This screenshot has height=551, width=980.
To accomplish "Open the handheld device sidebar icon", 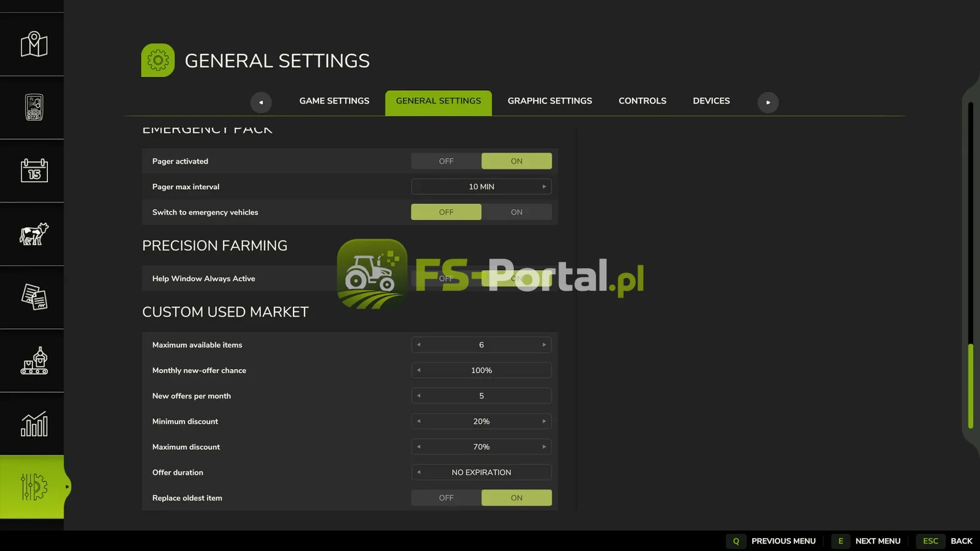I will point(34,107).
